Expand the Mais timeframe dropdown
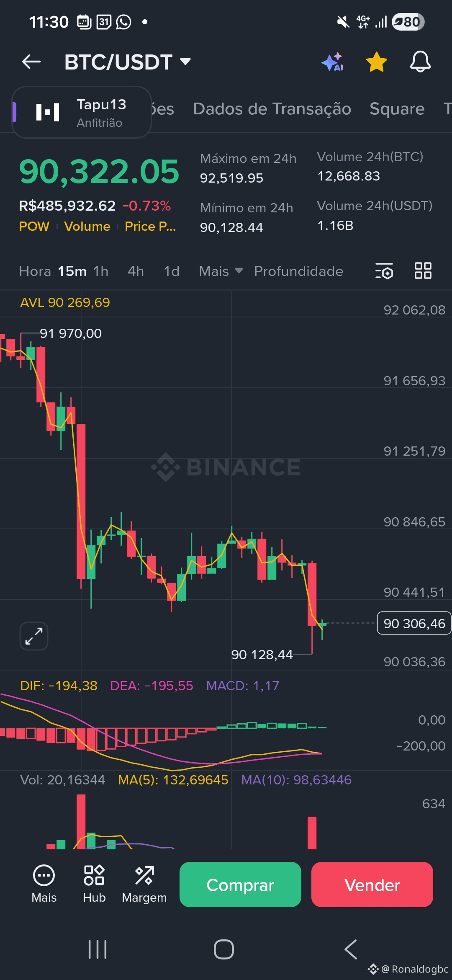Viewport: 452px width, 980px height. click(x=221, y=271)
